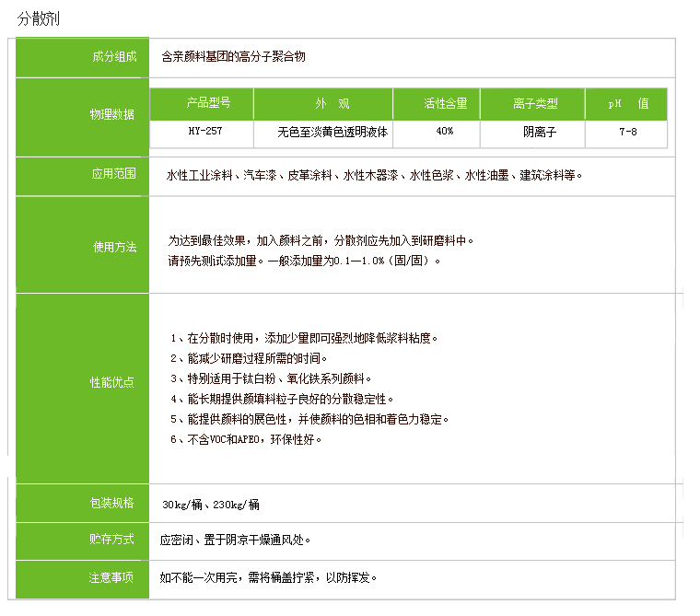Screen dimensions: 700x616
Task: Click the 包装规格 row label
Action: (x=112, y=503)
